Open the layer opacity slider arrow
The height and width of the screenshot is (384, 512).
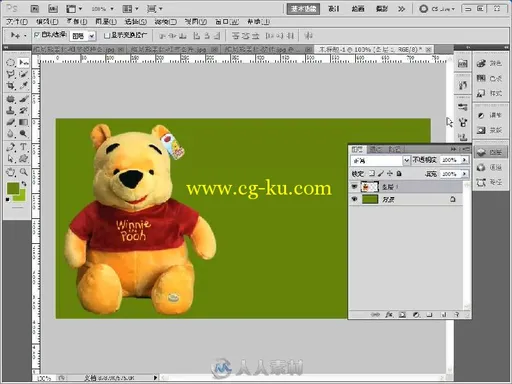tap(464, 160)
